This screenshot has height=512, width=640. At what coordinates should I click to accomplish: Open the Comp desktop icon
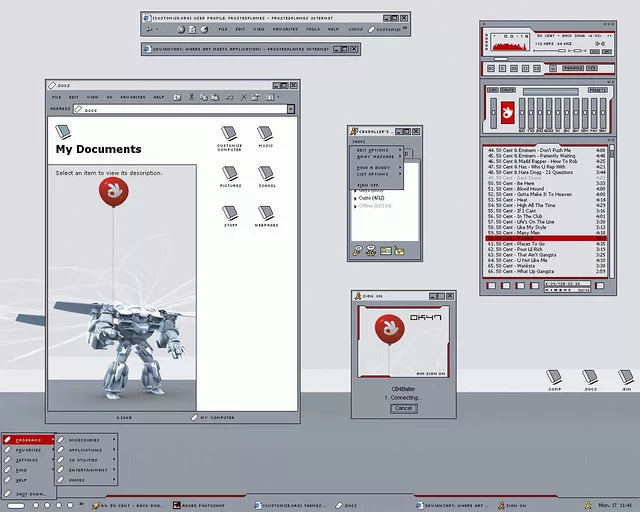tap(554, 377)
